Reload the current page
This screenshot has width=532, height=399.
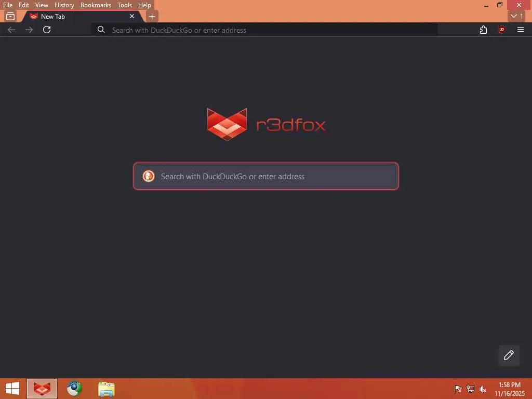pos(47,30)
